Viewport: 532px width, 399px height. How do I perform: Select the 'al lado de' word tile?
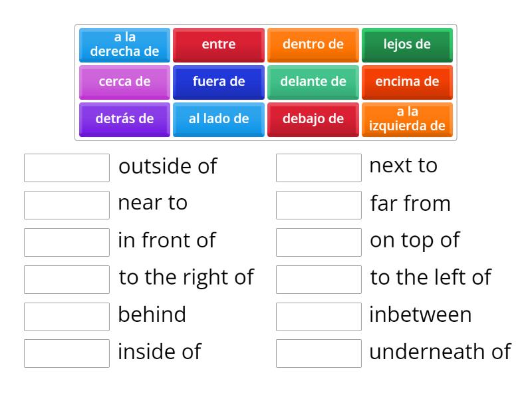[x=218, y=119]
